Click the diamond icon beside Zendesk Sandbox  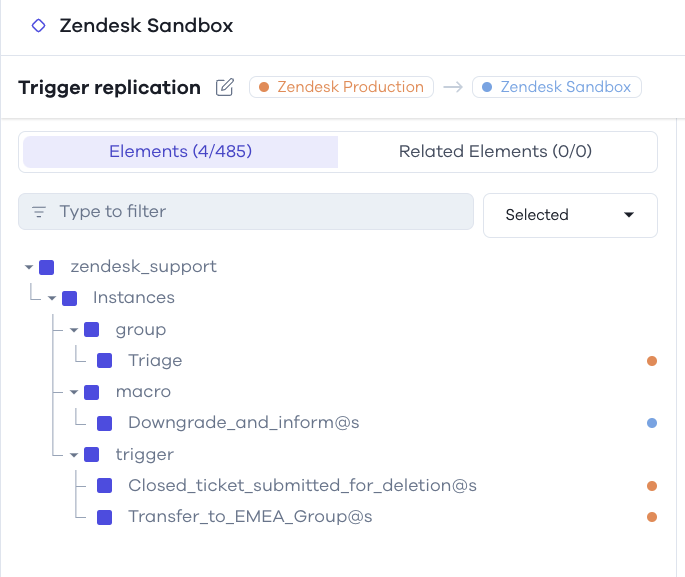pyautogui.click(x=38, y=25)
